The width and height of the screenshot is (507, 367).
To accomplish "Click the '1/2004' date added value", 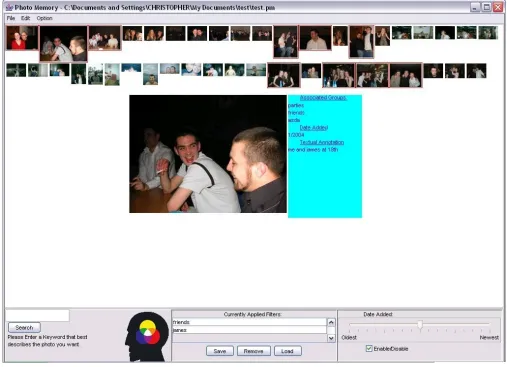I will (296, 135).
